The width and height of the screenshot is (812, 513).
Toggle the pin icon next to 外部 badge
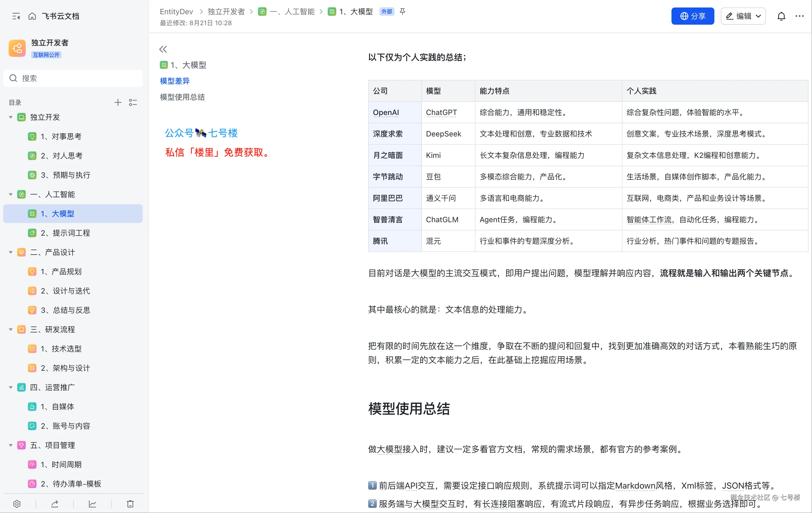click(402, 12)
